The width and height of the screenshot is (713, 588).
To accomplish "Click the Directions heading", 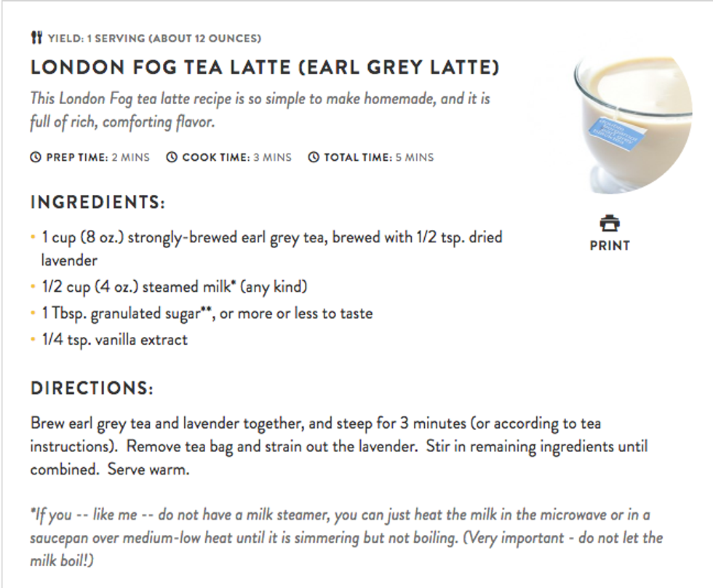I will pos(92,389).
